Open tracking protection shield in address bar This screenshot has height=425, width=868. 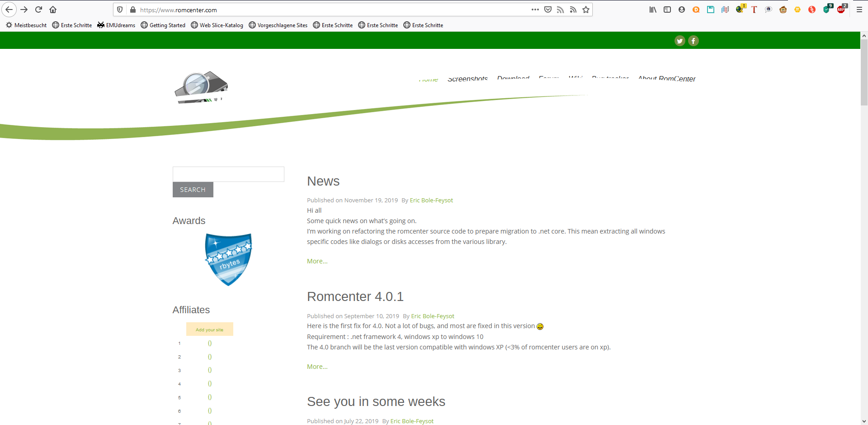[120, 10]
